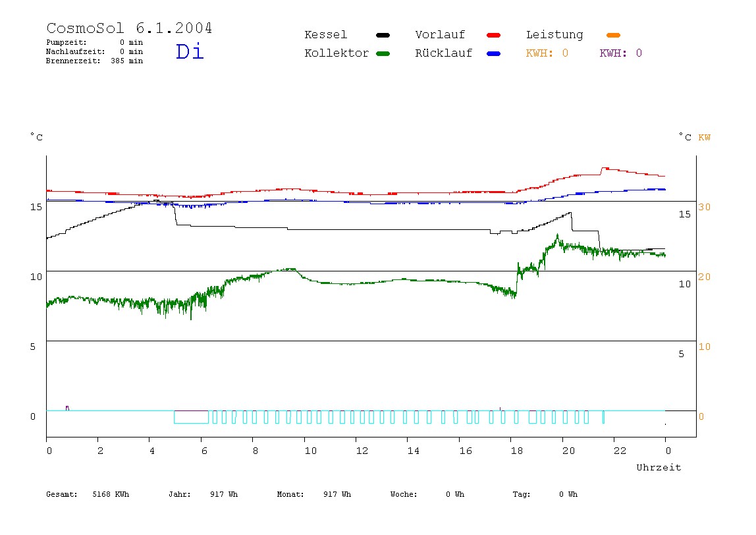The width and height of the screenshot is (756, 535).
Task: Click the orange 30 KW axis value
Action: point(705,207)
